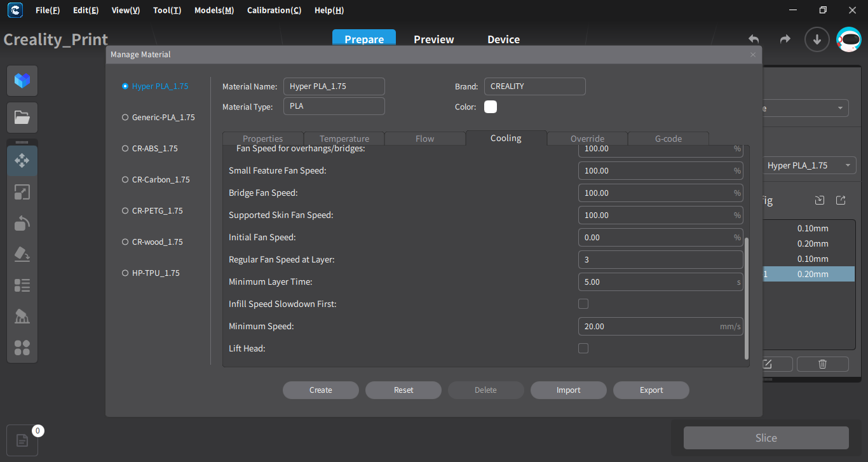Toggle the Lift Head checkbox
Viewport: 868px width, 462px height.
[583, 348]
